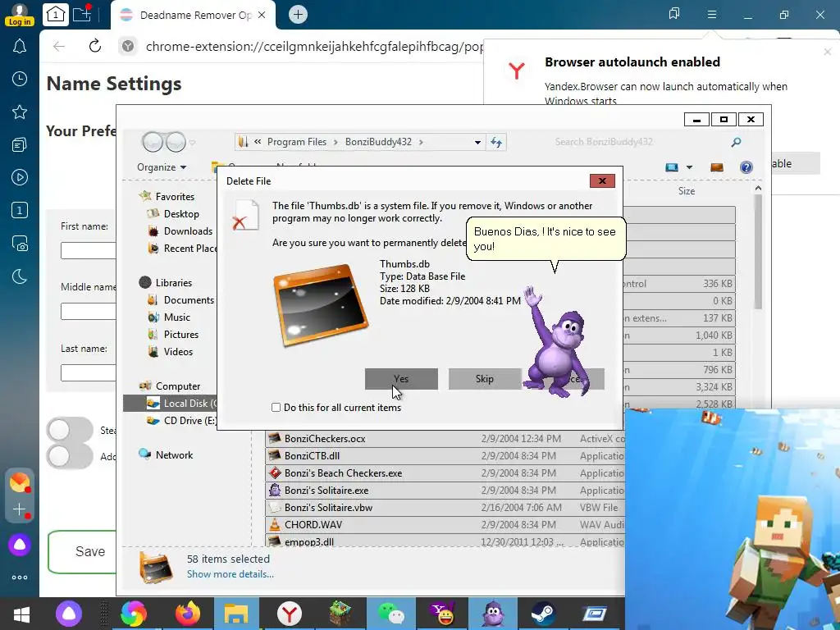Click the First name input field
Viewport: 840px width, 630px height.
point(89,250)
